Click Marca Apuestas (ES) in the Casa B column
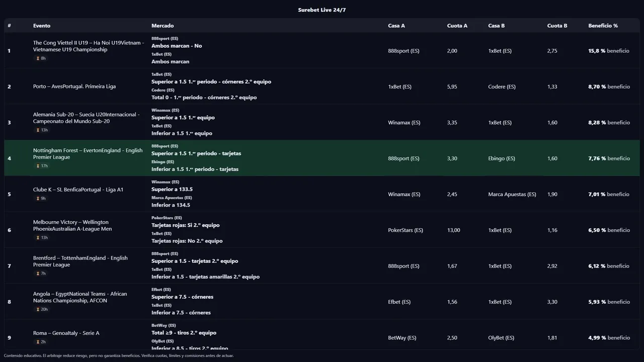Viewport: 644px width, 362px height. point(512,195)
